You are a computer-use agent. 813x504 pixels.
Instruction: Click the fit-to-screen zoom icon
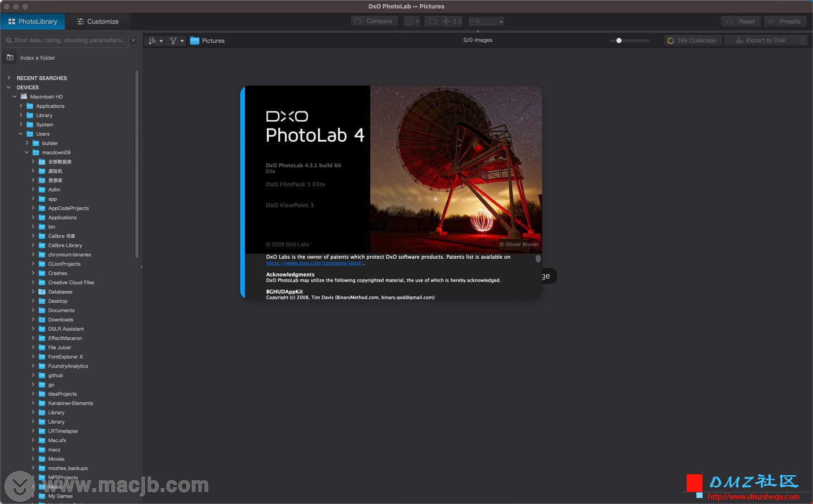pos(433,21)
